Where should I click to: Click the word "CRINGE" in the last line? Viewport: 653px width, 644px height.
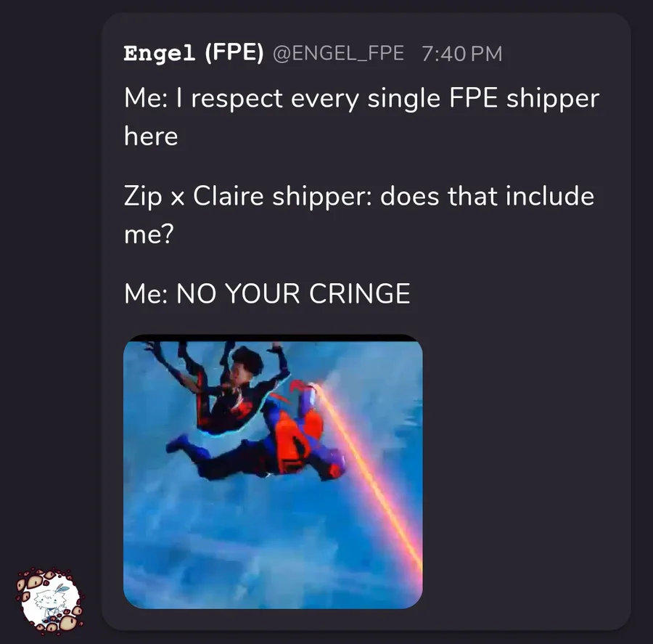pos(359,293)
